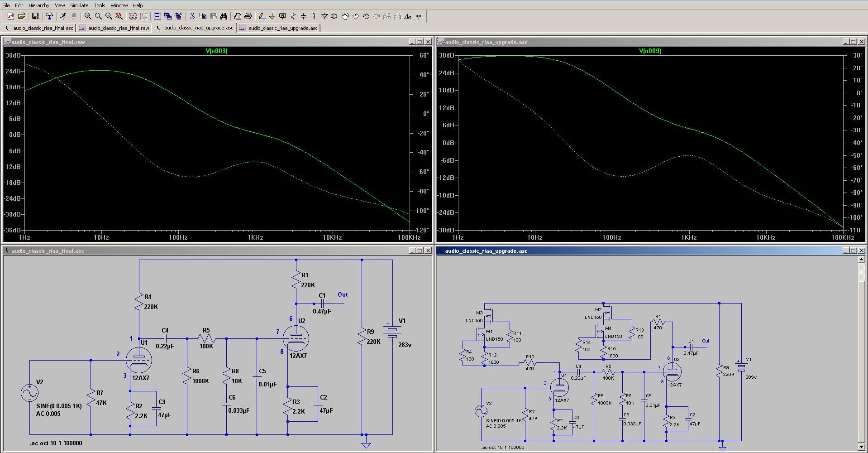Open the Window menu
The height and width of the screenshot is (453, 868).
point(119,5)
